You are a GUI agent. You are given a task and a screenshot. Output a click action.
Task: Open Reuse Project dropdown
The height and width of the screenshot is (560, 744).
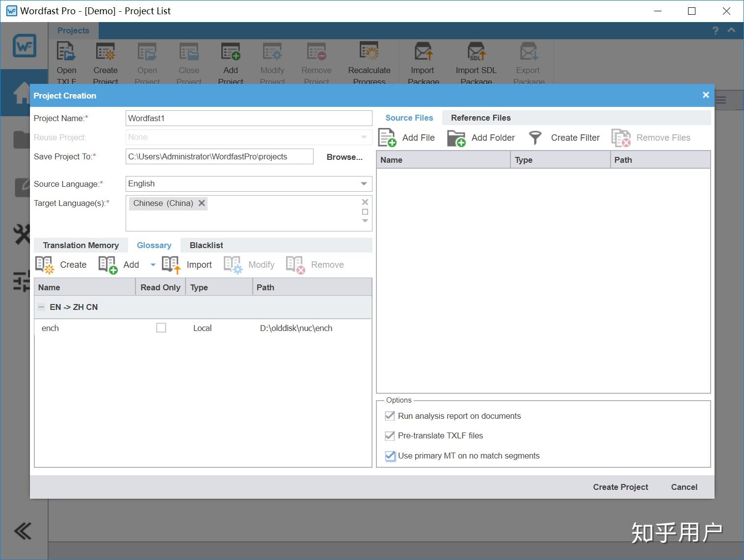[364, 137]
